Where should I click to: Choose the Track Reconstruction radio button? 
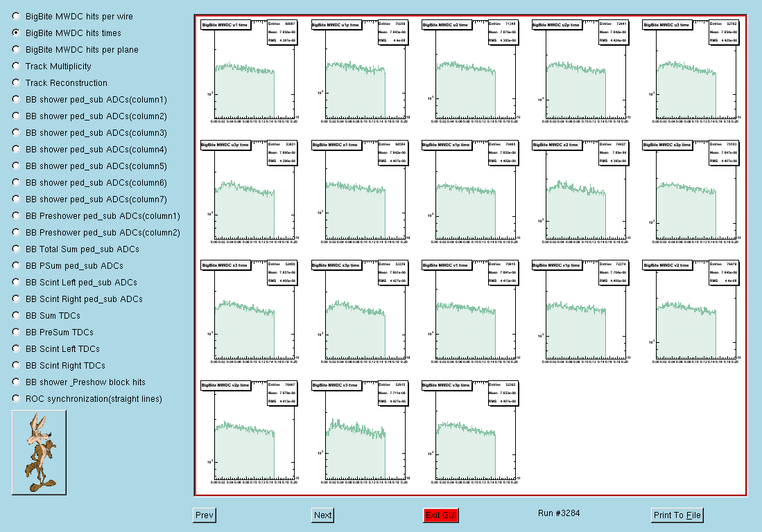[x=16, y=82]
